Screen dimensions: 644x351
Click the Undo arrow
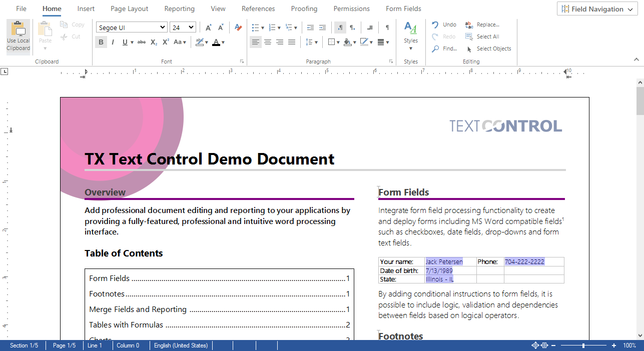click(435, 24)
